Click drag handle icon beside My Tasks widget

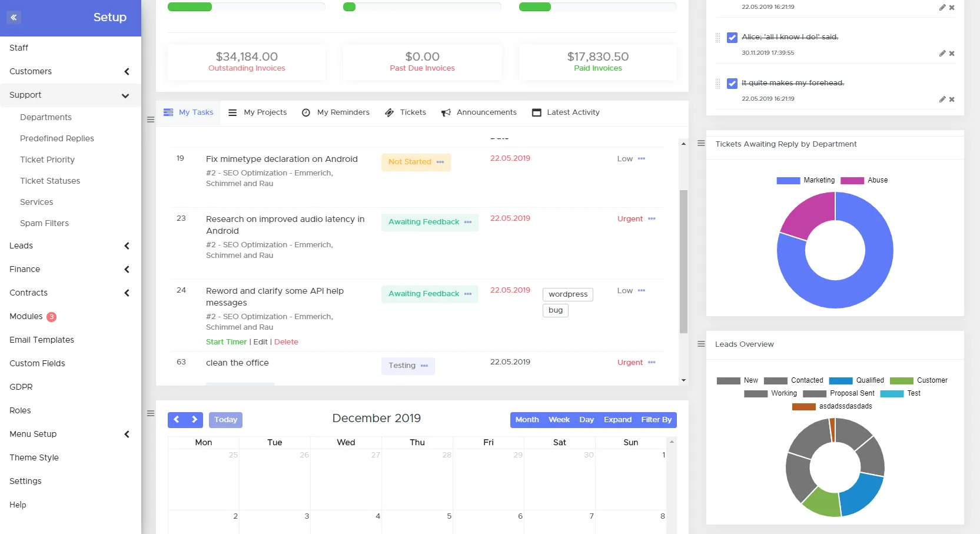click(151, 120)
